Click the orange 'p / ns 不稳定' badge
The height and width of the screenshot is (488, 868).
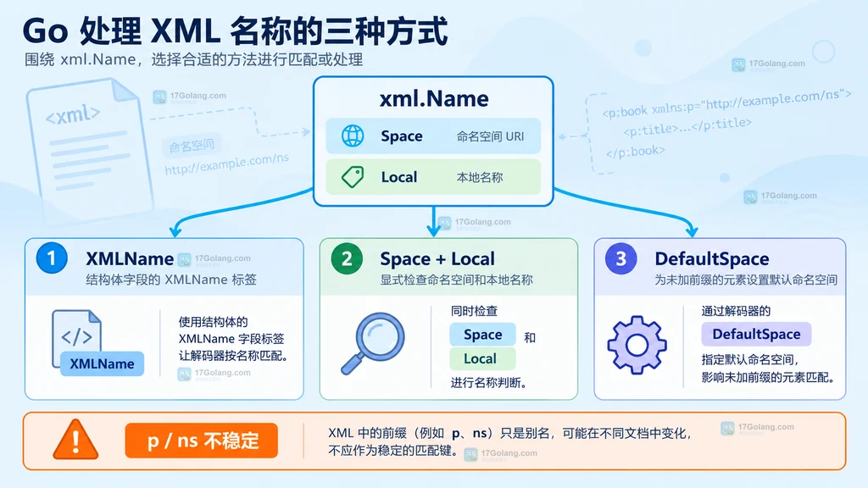point(202,441)
